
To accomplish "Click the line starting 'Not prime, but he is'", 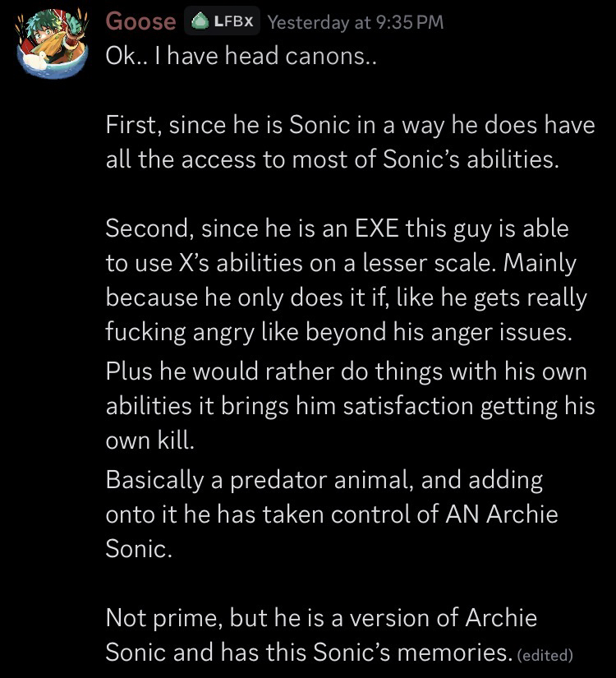I will pyautogui.click(x=321, y=617).
